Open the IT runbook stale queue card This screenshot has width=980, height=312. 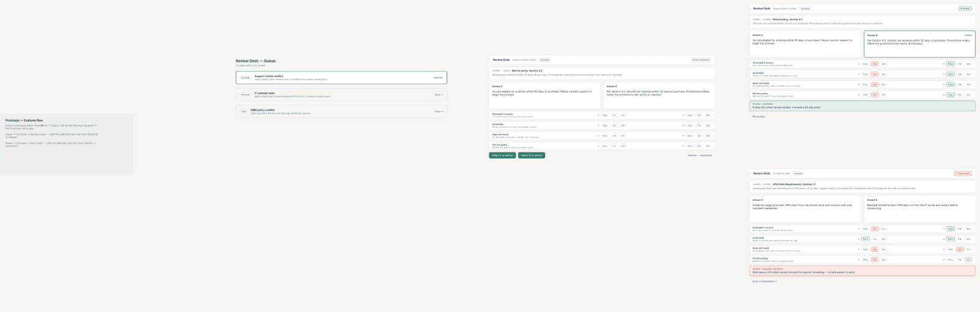(x=341, y=95)
